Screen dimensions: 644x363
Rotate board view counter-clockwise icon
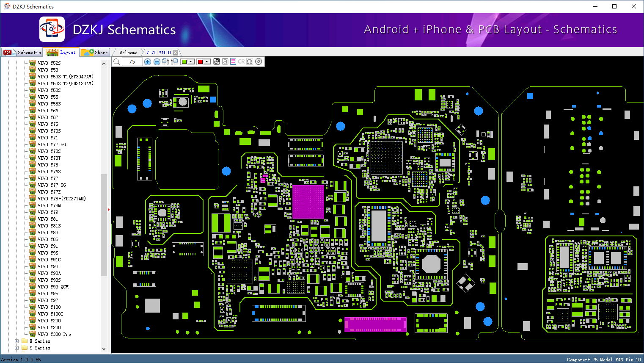tap(174, 62)
